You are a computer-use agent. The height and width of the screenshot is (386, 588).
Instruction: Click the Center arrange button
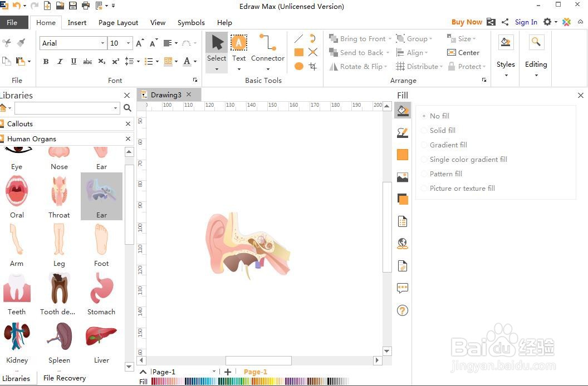click(463, 52)
